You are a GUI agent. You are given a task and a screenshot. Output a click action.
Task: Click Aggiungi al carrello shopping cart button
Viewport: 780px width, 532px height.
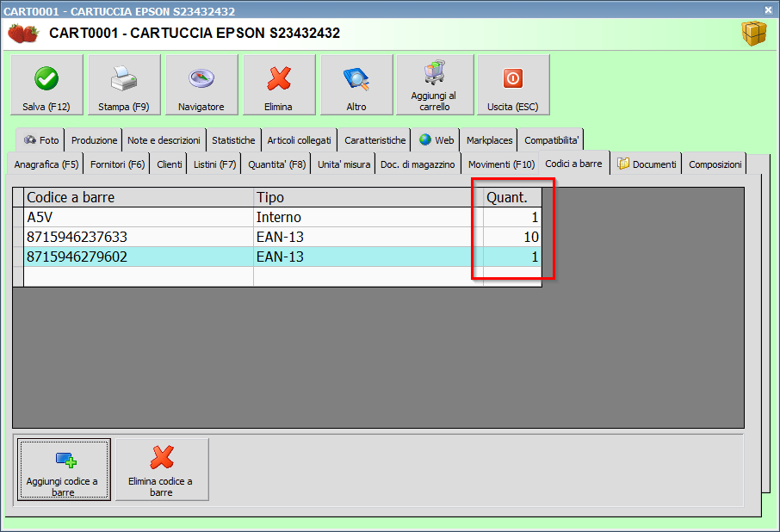pyautogui.click(x=435, y=84)
